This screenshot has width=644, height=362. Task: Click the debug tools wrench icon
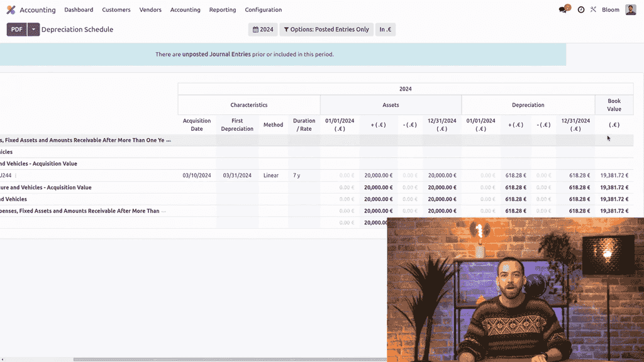pyautogui.click(x=593, y=10)
